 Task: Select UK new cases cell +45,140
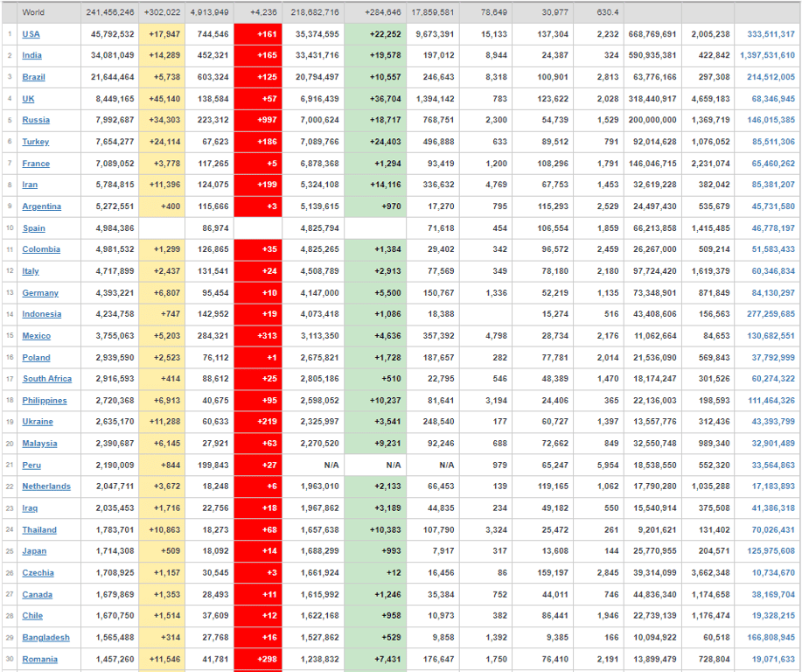coord(162,99)
